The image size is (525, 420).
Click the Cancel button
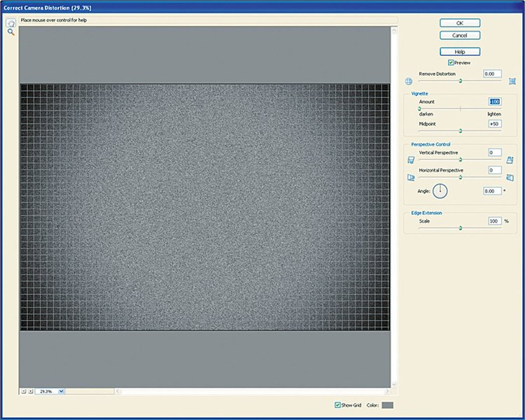click(460, 36)
